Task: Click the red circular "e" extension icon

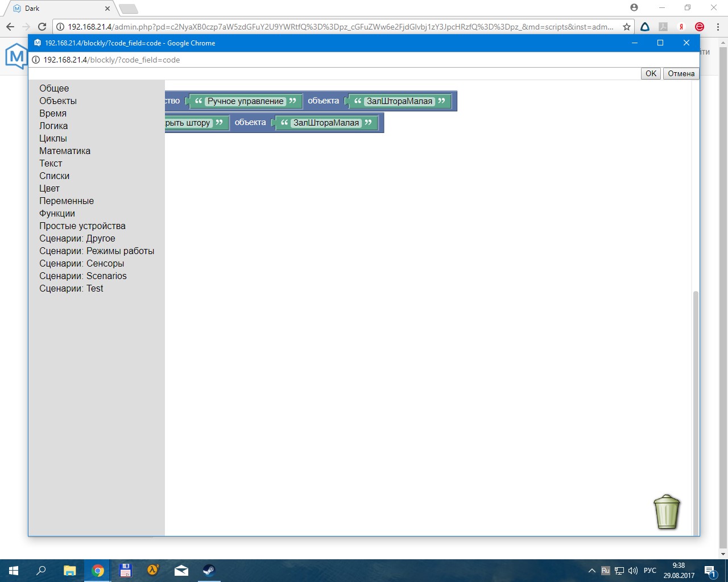Action: click(700, 27)
